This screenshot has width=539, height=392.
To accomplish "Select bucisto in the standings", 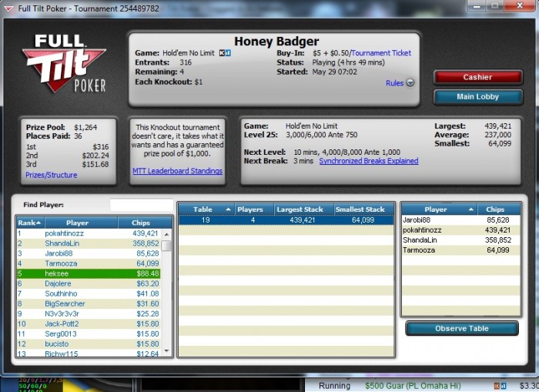I will pyautogui.click(x=89, y=343).
